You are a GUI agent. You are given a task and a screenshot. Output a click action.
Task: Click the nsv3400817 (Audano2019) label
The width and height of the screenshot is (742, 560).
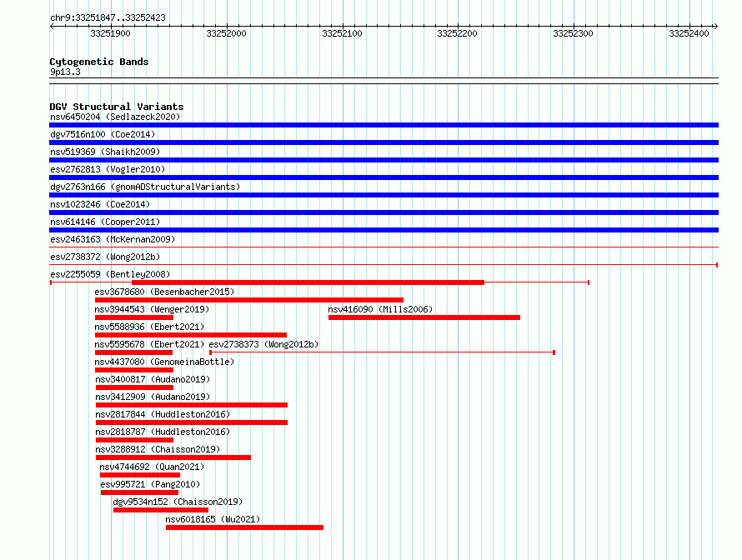pyautogui.click(x=153, y=379)
